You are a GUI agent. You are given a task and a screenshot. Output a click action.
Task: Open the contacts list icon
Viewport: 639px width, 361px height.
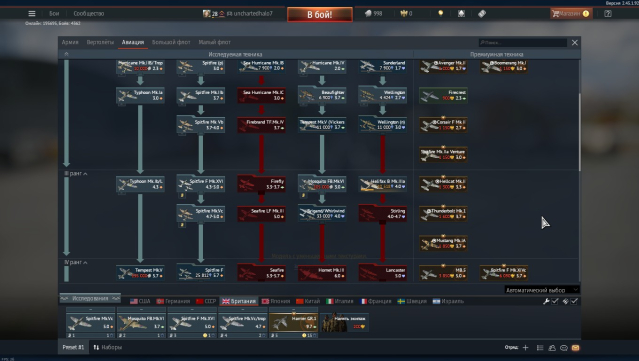540,348
